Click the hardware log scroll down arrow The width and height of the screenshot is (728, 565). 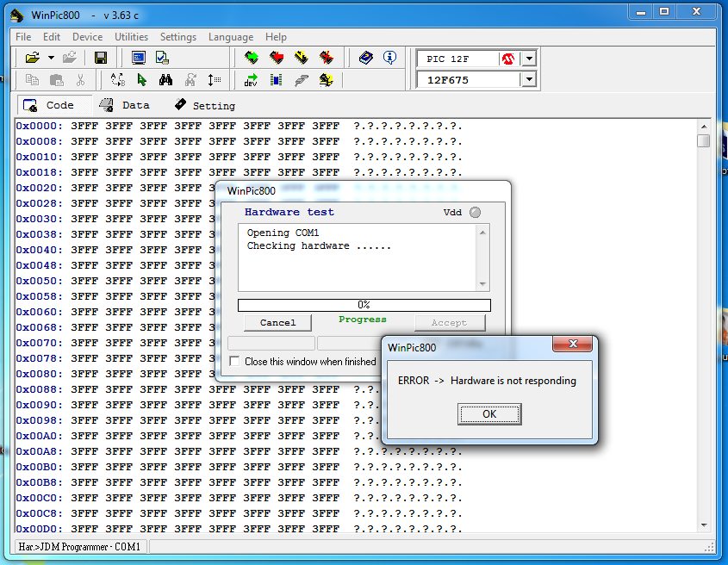(482, 283)
